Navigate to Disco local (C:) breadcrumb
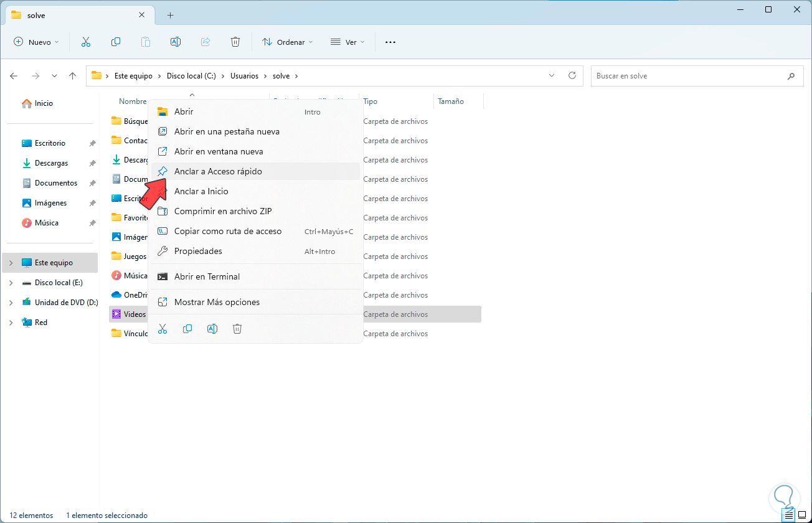812x523 pixels. coord(191,76)
